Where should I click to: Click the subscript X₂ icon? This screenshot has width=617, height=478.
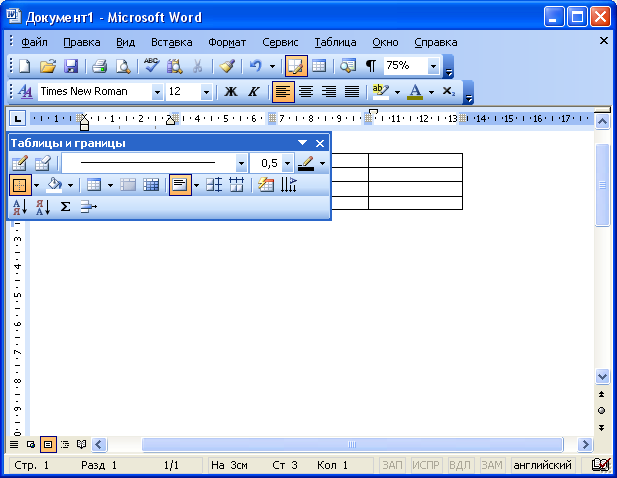pos(449,92)
